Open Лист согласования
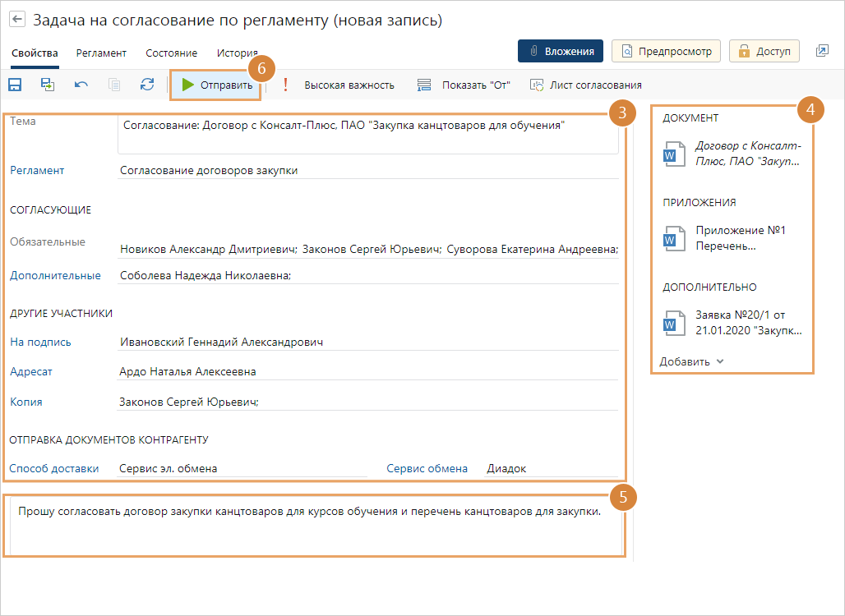Image resolution: width=845 pixels, height=616 pixels. tap(586, 85)
